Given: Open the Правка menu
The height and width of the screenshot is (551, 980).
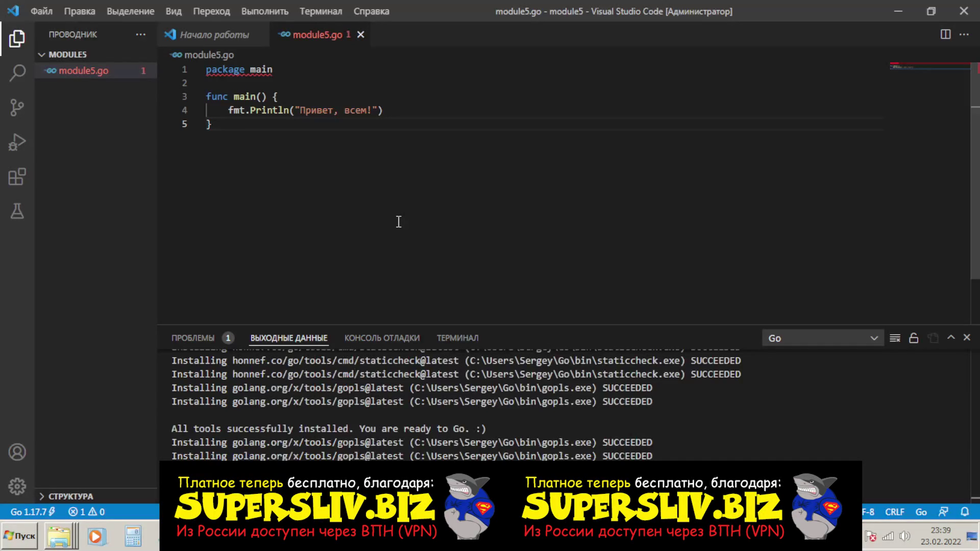Looking at the screenshot, I should pyautogui.click(x=79, y=11).
